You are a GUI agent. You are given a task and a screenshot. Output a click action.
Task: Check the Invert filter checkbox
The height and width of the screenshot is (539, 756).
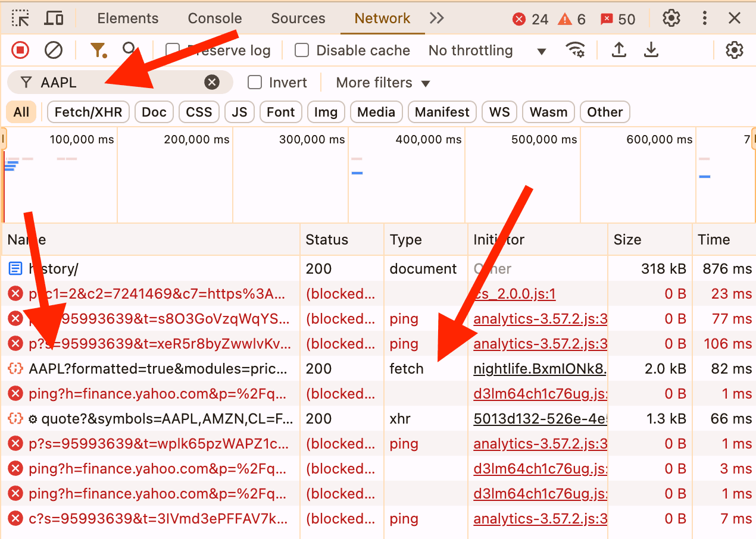click(255, 83)
